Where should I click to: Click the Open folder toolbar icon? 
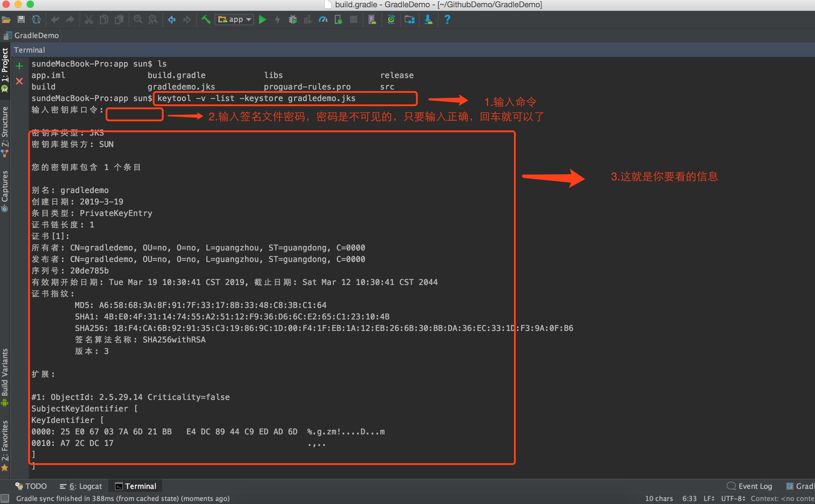6,20
